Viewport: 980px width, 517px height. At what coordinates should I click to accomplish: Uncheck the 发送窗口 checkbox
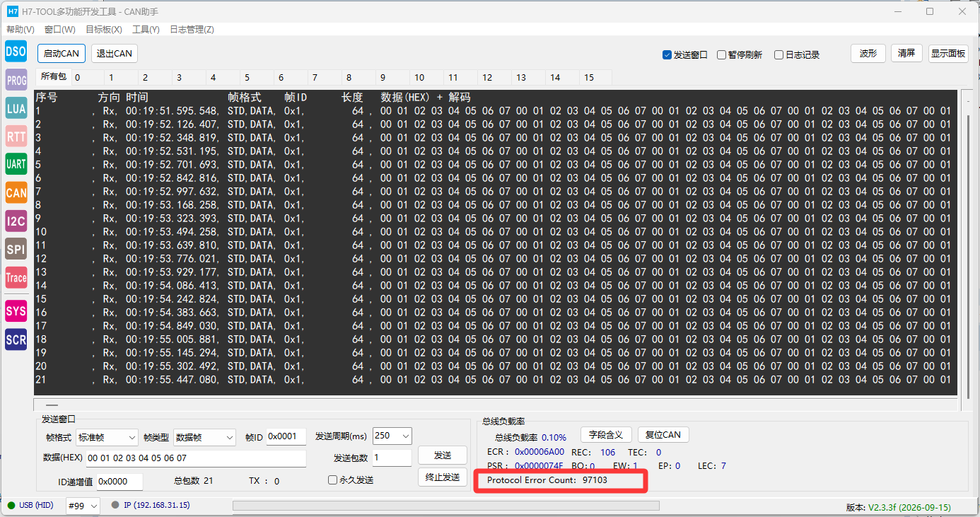[667, 54]
